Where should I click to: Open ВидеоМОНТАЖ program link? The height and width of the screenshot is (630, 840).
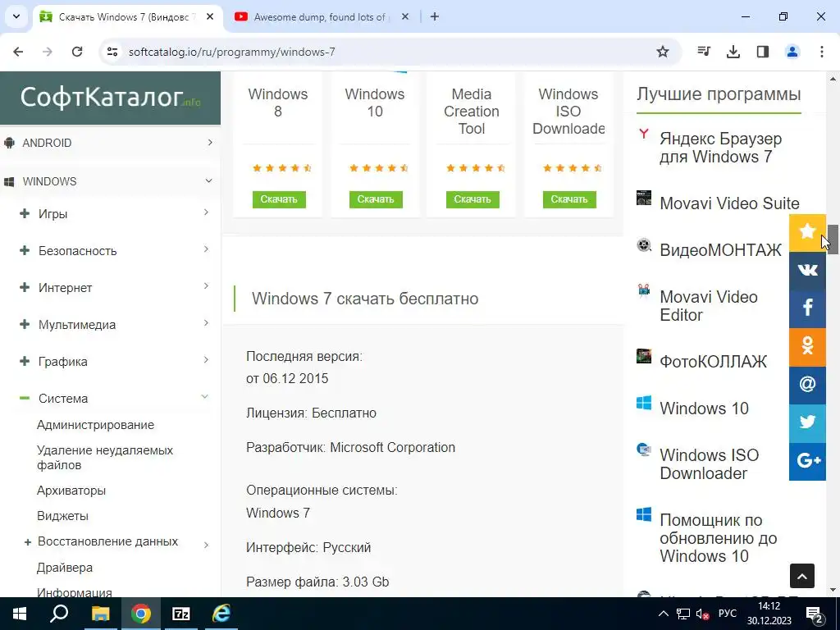pyautogui.click(x=720, y=250)
